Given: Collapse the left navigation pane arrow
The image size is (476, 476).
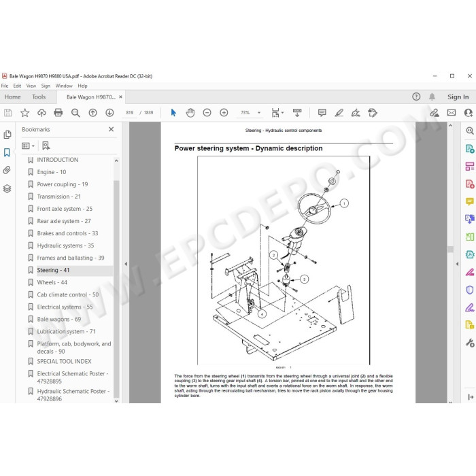Looking at the screenshot, I should (126, 264).
